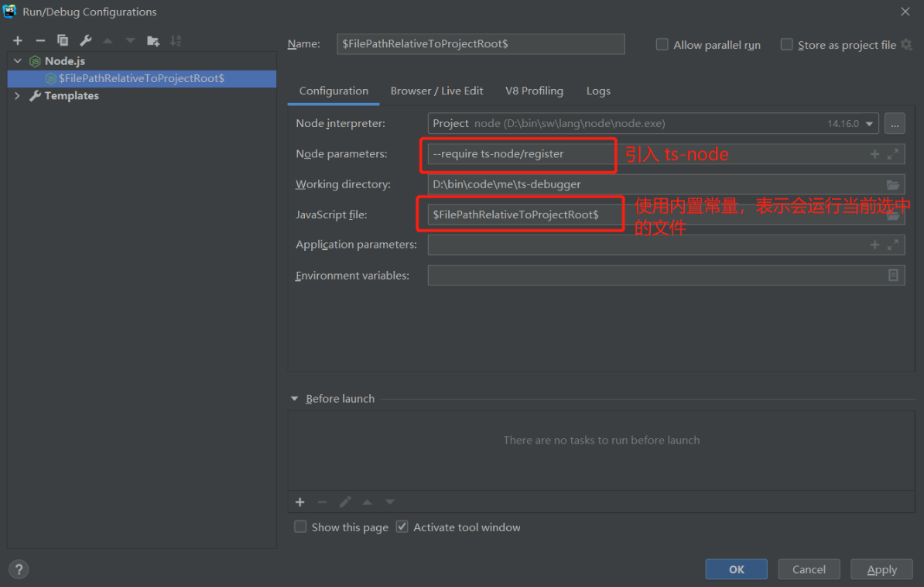Add a Before launch task
Screen dimensions: 924x587
coord(299,502)
